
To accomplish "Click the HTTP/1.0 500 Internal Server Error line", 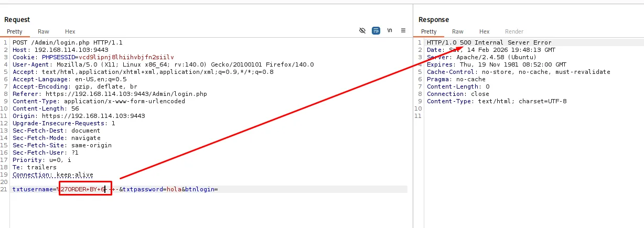I will 489,42.
